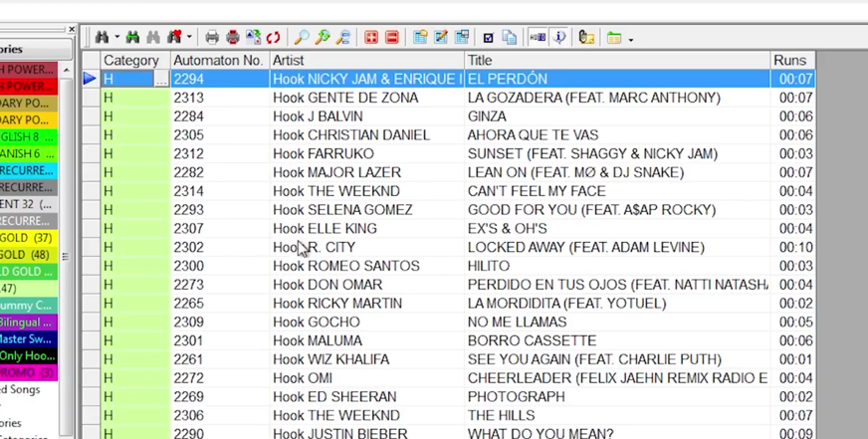Click row selector of EL PERDÓN row

tap(91, 80)
